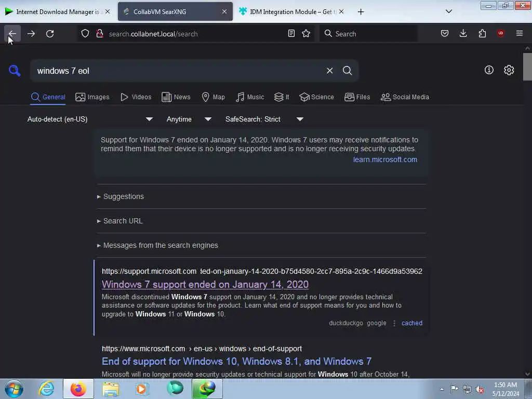Click the browser address bar

(x=197, y=34)
